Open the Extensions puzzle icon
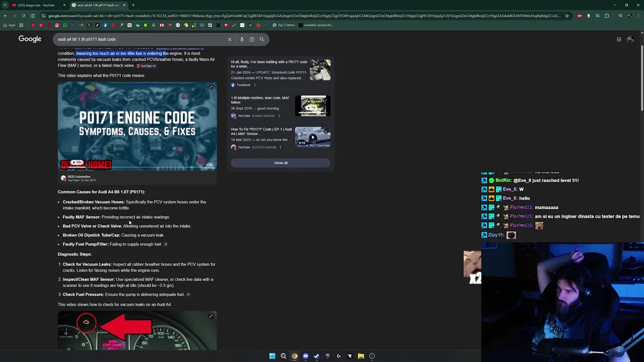644x362 pixels. [607, 16]
